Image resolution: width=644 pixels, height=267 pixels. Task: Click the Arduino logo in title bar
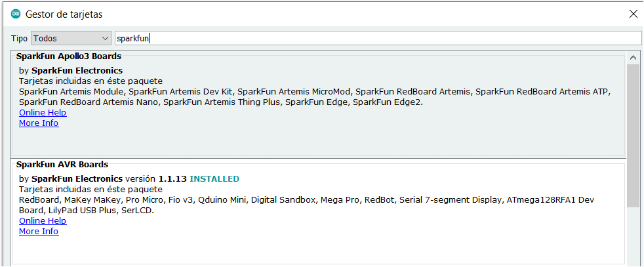pos(16,14)
